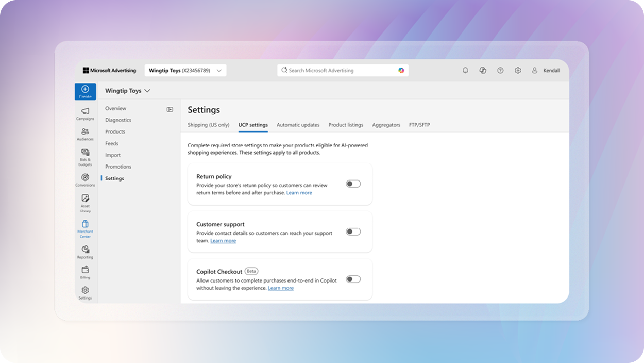Click Learn more under Return policy
The height and width of the screenshot is (363, 644).
299,193
